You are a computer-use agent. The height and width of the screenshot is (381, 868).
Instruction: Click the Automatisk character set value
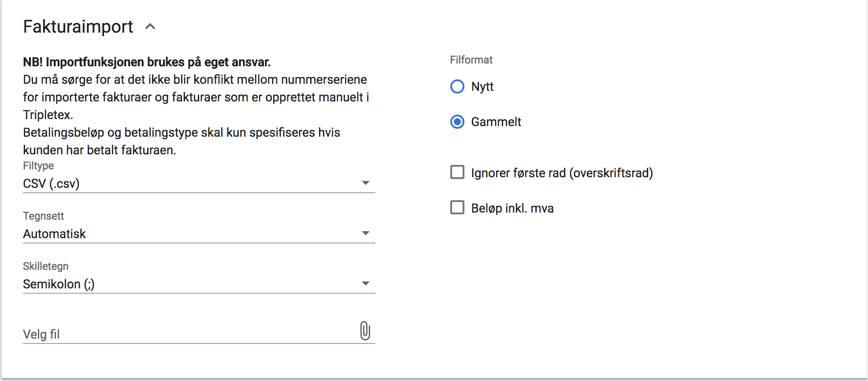pos(55,234)
